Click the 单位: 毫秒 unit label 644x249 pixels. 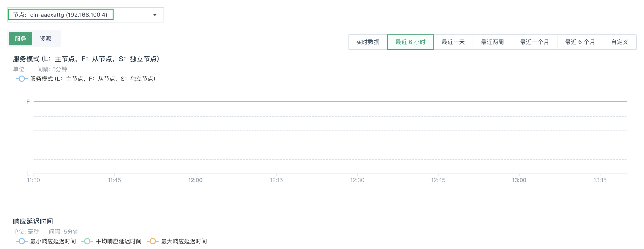click(x=26, y=232)
